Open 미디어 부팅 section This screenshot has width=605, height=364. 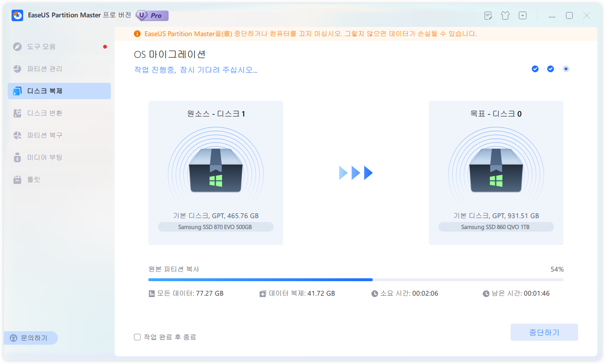[x=59, y=157]
